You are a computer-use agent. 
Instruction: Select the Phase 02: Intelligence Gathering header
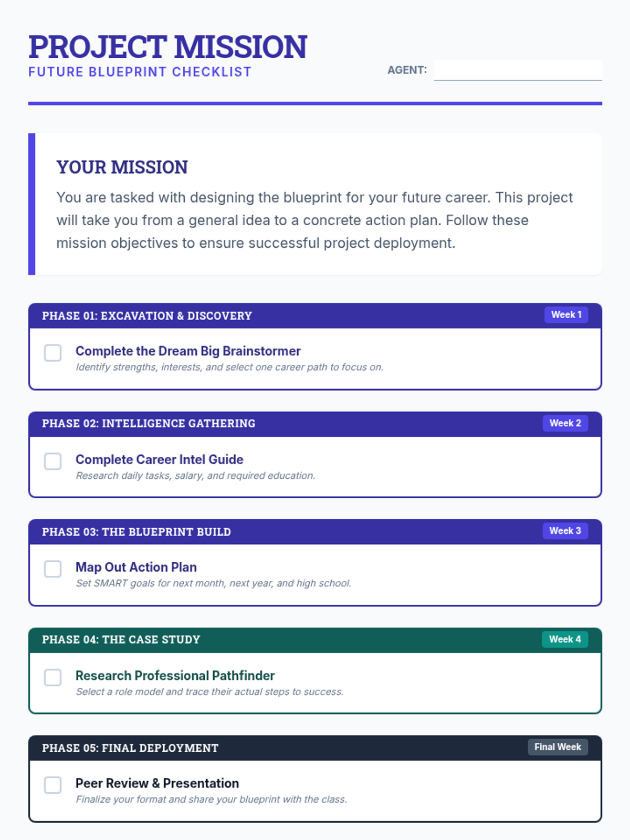click(x=149, y=424)
